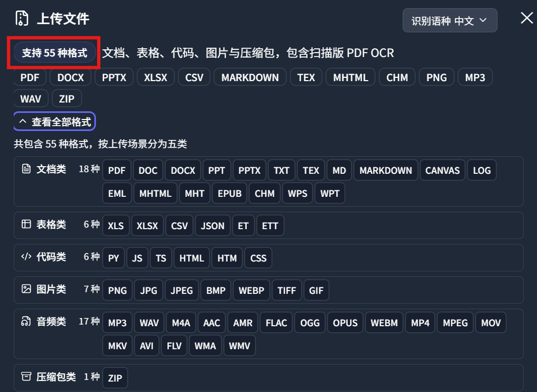
Task: Click the WEBP tag in 图片类
Action: [x=251, y=291]
